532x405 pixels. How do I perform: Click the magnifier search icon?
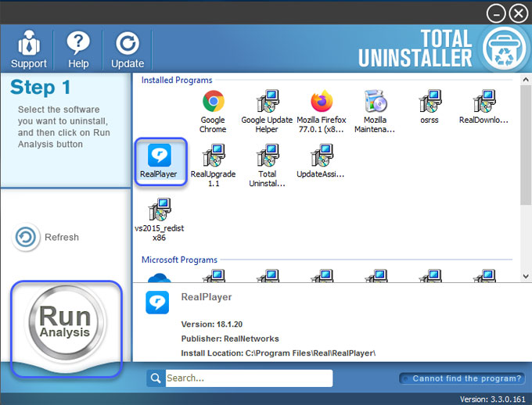[x=156, y=378]
